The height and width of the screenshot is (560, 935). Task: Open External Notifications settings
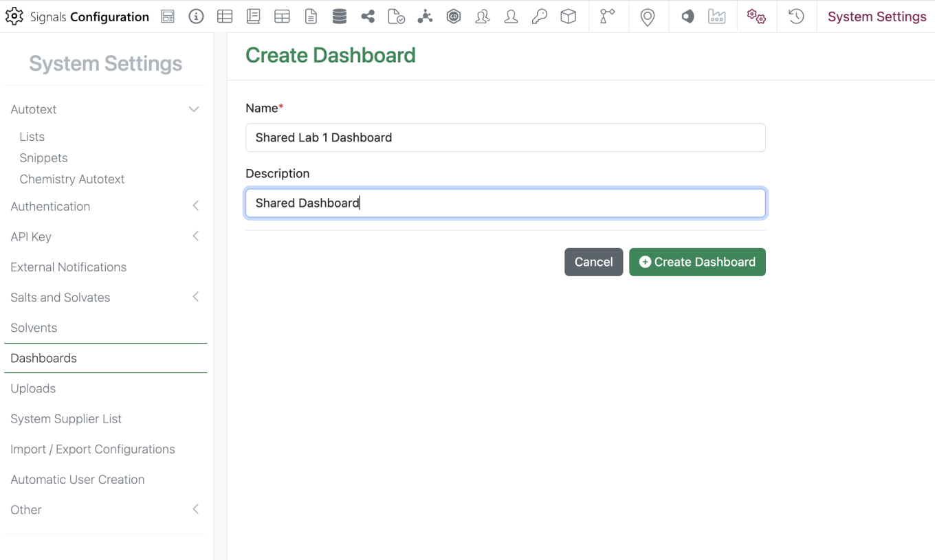pyautogui.click(x=68, y=267)
